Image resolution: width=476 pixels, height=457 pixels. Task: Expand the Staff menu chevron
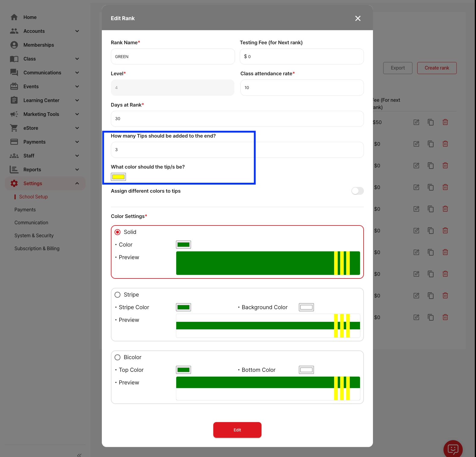click(x=77, y=156)
